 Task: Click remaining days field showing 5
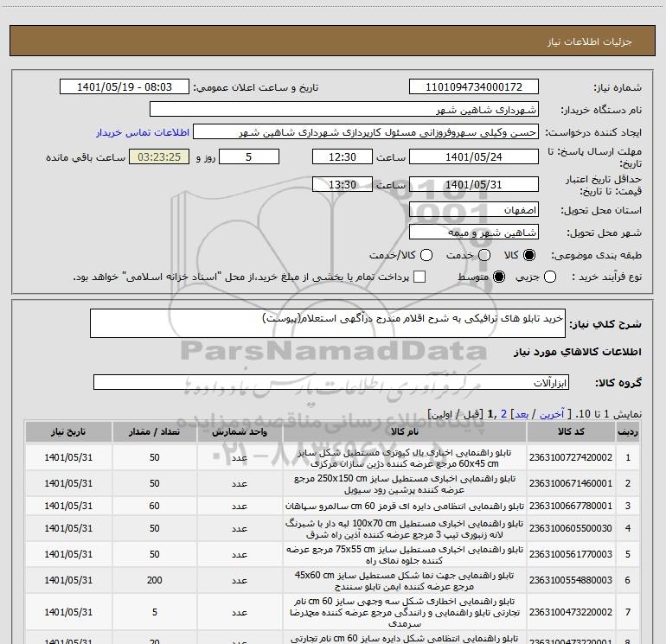(x=249, y=156)
